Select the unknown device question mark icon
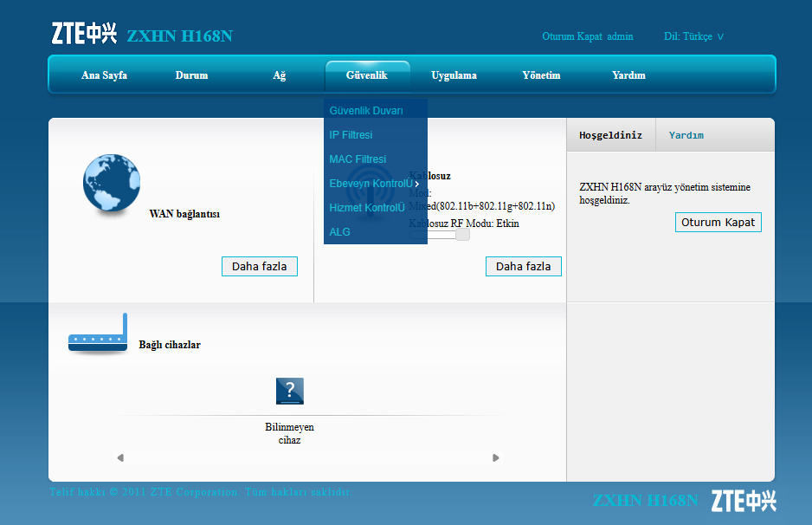The width and height of the screenshot is (812, 525). coord(289,391)
